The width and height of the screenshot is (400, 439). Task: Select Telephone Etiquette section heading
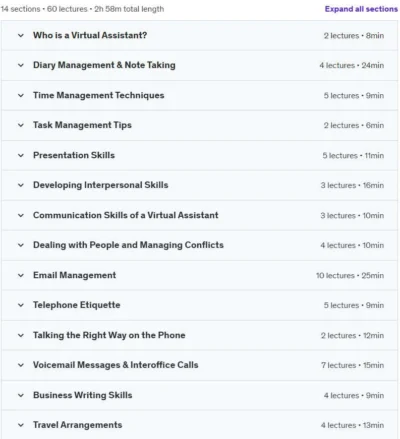(x=77, y=305)
